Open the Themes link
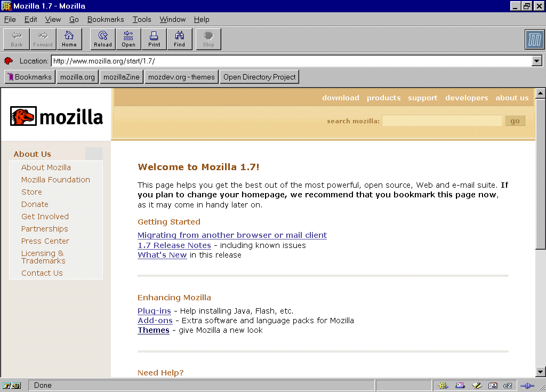Image resolution: width=546 pixels, height=392 pixels. pos(154,330)
